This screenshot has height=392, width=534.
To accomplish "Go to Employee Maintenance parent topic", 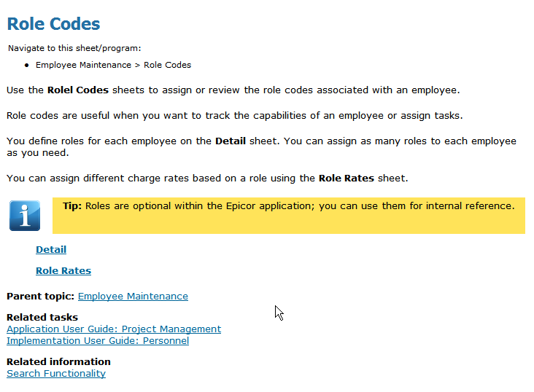I will point(133,297).
